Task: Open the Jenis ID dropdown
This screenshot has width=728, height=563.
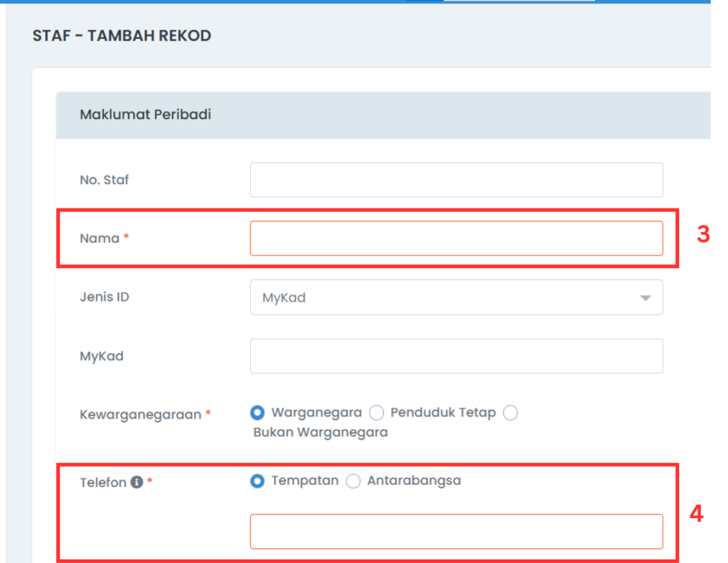Action: (x=456, y=297)
